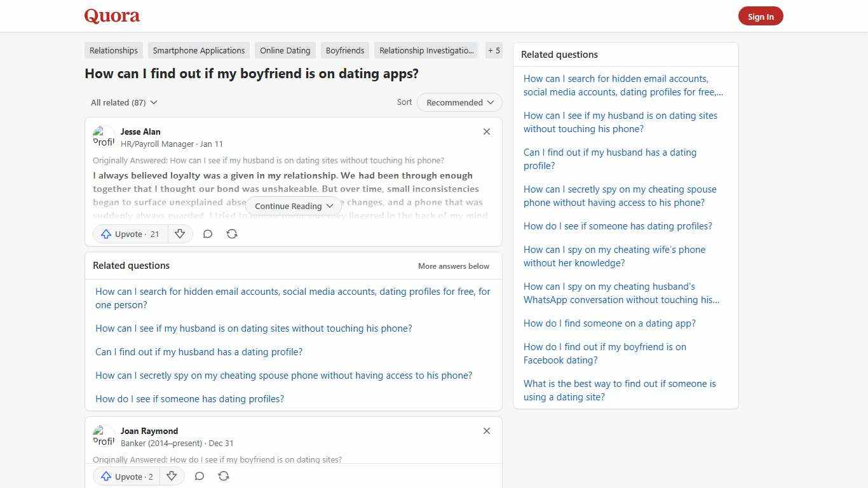Open the Online Dating topic
This screenshot has width=868, height=488.
click(x=285, y=50)
